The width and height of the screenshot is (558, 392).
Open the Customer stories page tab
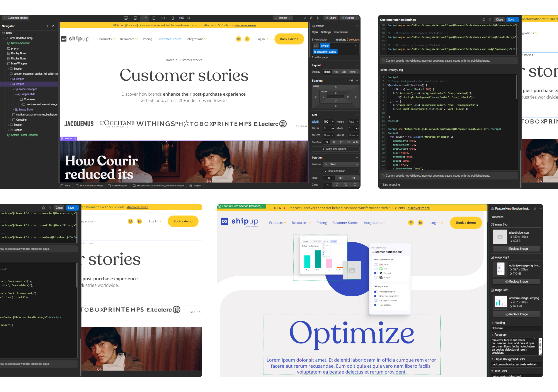15,18
